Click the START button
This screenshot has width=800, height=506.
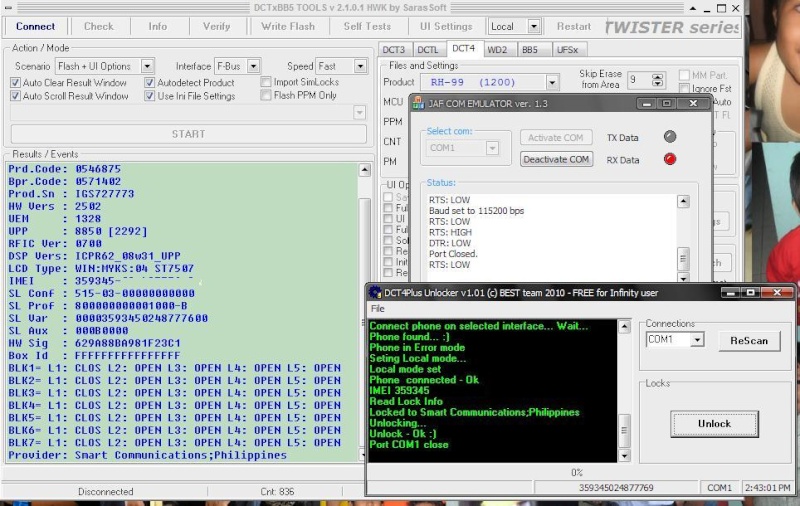click(x=188, y=134)
